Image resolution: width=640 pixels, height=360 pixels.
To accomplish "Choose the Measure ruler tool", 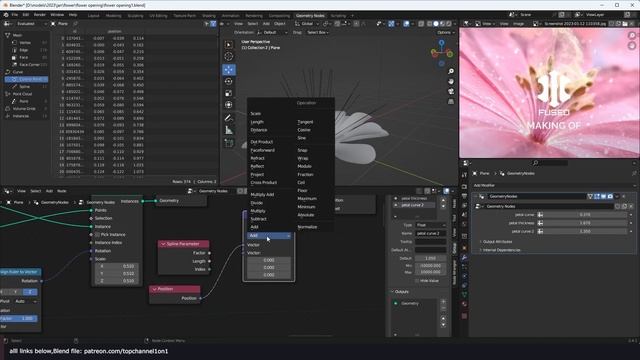I will (x=229, y=130).
